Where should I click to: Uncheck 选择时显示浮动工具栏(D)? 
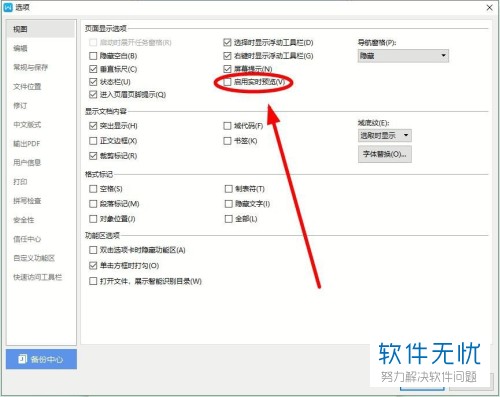coord(227,42)
